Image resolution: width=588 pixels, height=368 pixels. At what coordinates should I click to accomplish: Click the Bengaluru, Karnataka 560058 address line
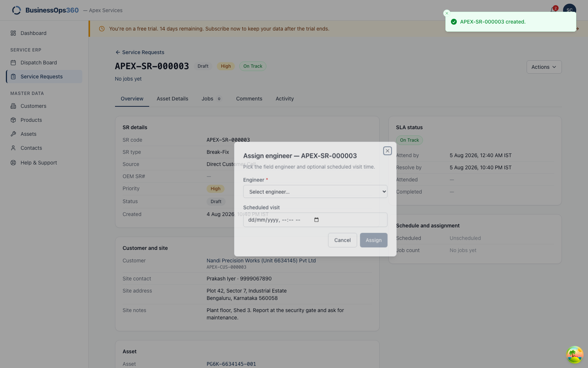pyautogui.click(x=242, y=298)
